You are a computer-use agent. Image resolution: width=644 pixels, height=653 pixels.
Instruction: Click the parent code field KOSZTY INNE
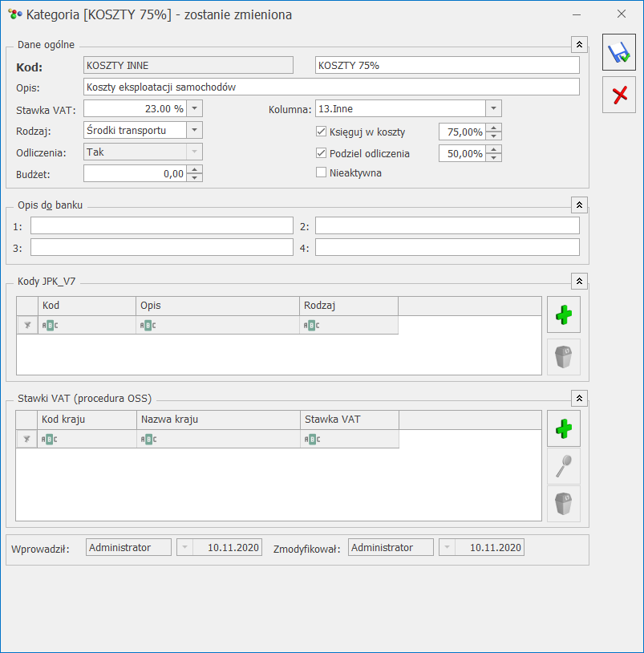point(188,66)
